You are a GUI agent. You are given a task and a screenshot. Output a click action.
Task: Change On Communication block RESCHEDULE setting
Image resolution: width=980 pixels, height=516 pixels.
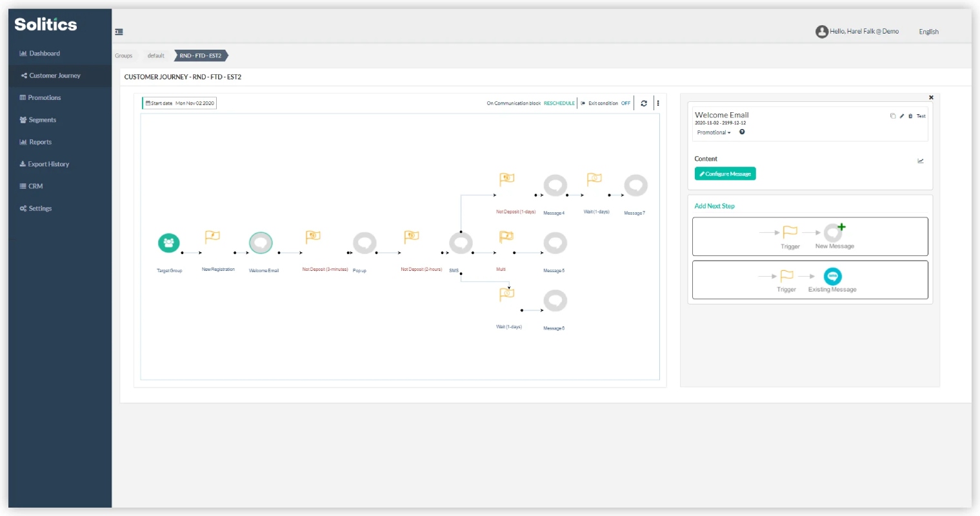(x=559, y=103)
